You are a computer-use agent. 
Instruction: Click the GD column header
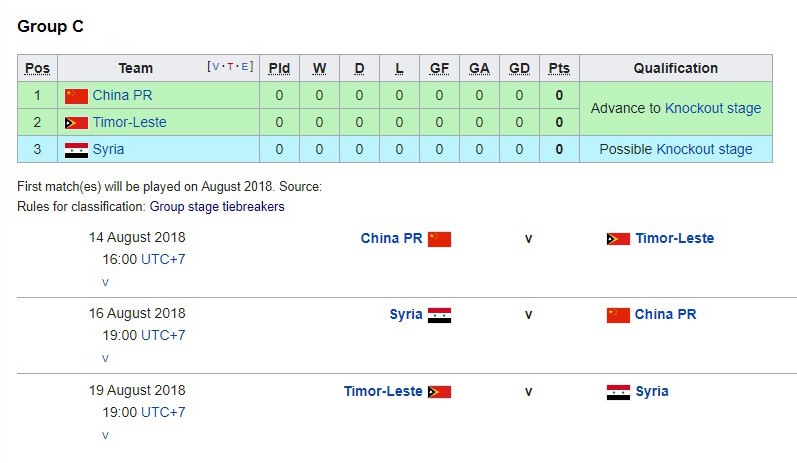coord(519,68)
